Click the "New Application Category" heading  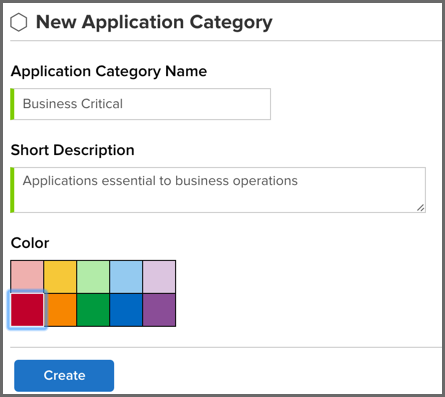[x=154, y=23]
